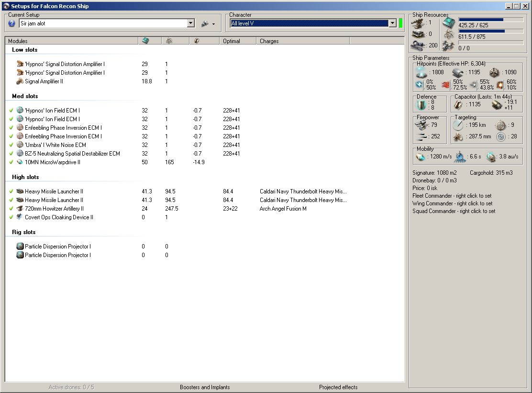Toggle first Heavy Missile Launcher II active

click(x=11, y=191)
